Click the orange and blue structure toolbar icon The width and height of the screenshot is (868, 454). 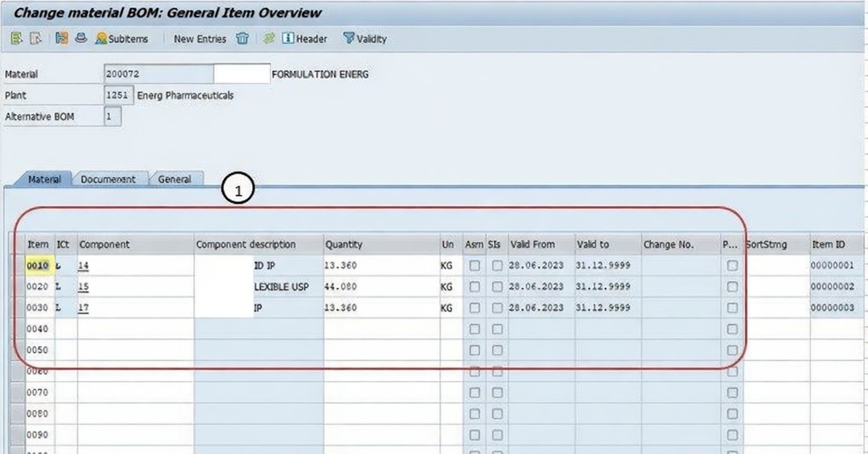tap(61, 39)
